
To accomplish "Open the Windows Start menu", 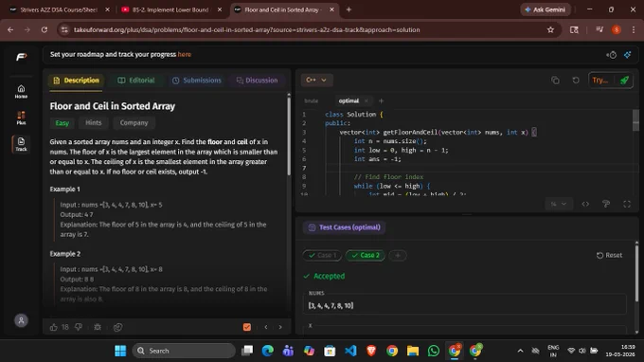I will tap(120, 351).
